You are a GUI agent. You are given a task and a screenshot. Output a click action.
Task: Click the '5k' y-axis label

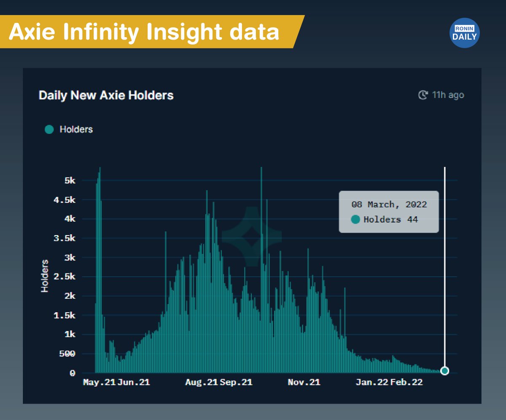[x=70, y=180]
